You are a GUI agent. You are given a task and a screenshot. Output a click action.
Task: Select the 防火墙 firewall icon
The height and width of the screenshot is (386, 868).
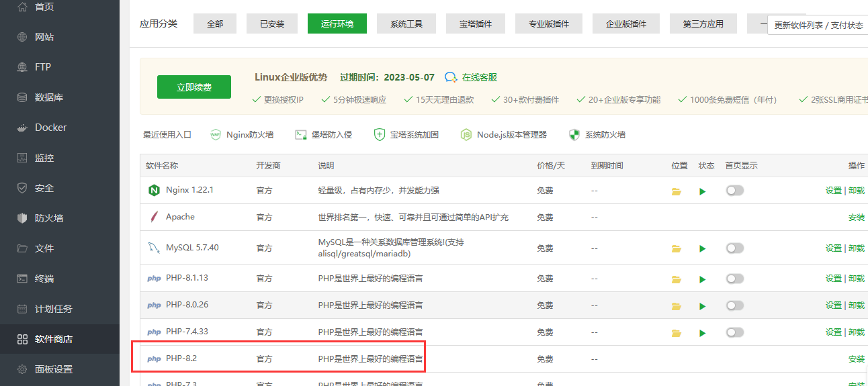point(22,218)
